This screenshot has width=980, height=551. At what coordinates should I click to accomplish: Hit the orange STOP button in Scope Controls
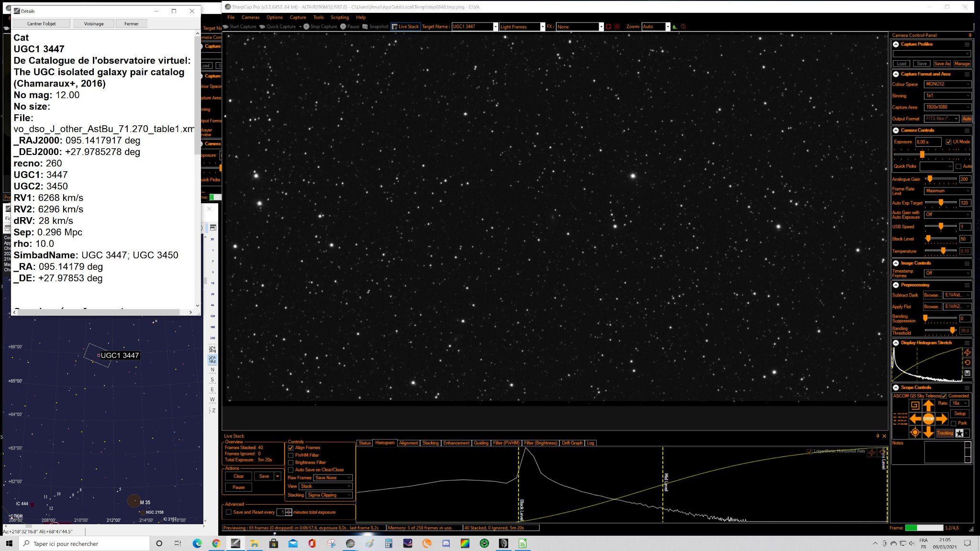(x=928, y=419)
